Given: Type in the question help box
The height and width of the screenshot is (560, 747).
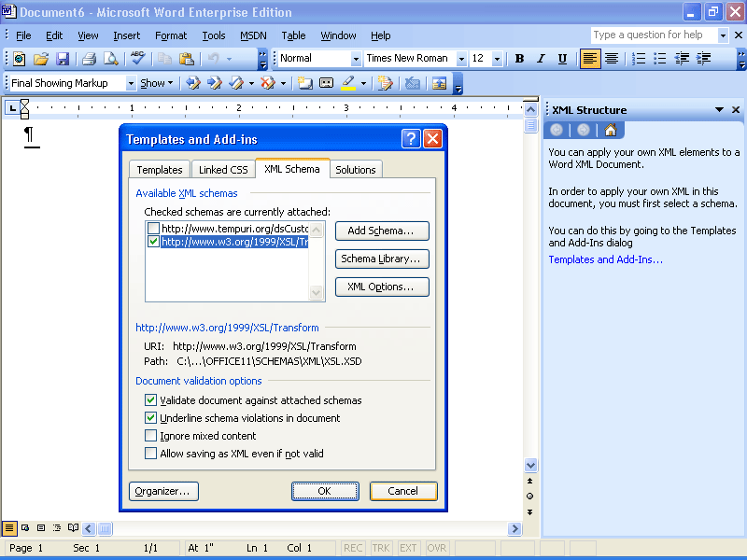Looking at the screenshot, I should 654,35.
